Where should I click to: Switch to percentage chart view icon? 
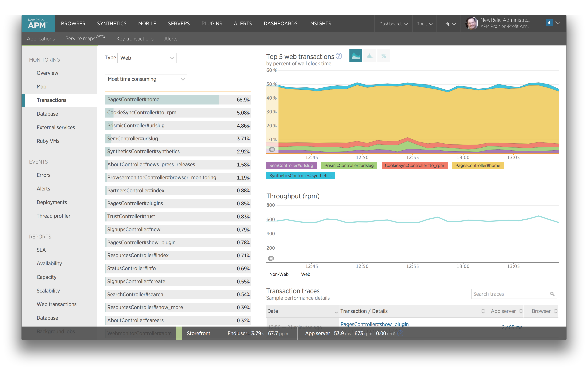pyautogui.click(x=384, y=56)
